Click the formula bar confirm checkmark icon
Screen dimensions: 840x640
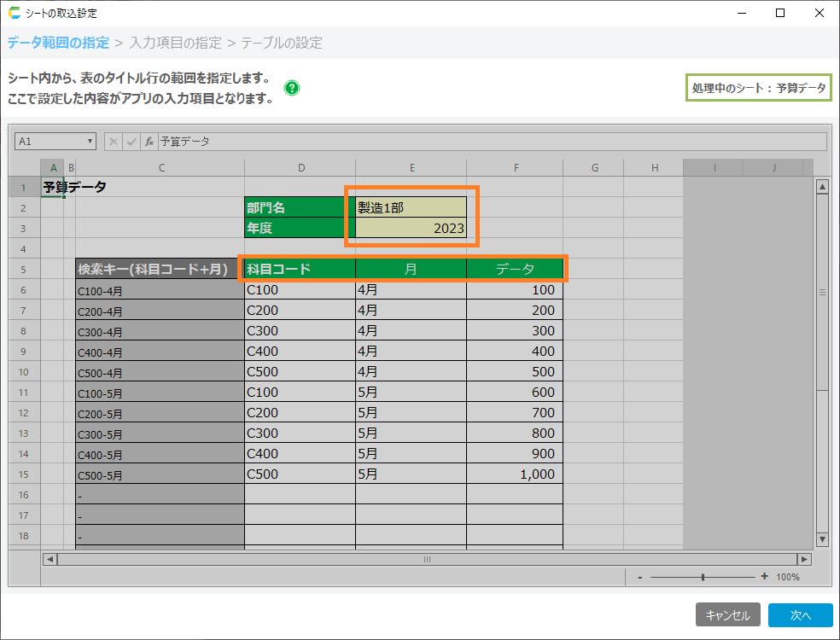[131, 142]
